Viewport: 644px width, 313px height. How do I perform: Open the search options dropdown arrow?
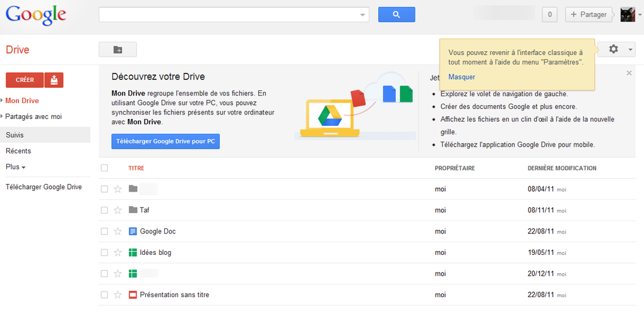coord(362,15)
